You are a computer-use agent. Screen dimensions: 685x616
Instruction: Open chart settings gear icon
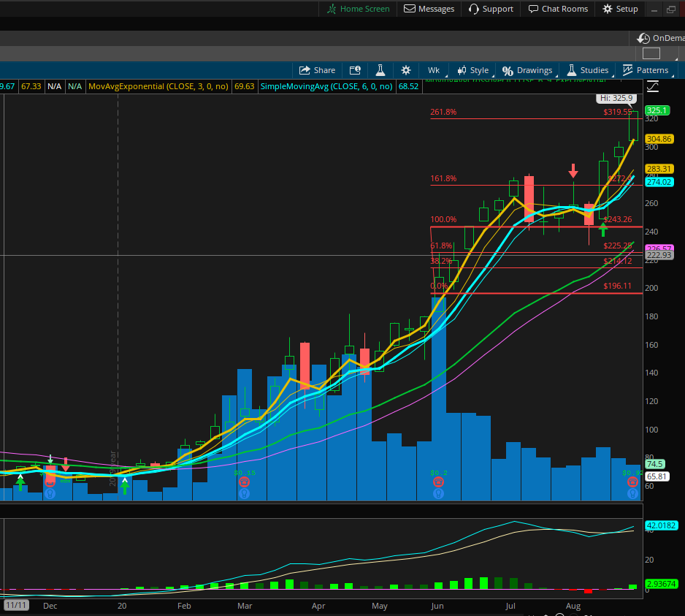coord(406,70)
